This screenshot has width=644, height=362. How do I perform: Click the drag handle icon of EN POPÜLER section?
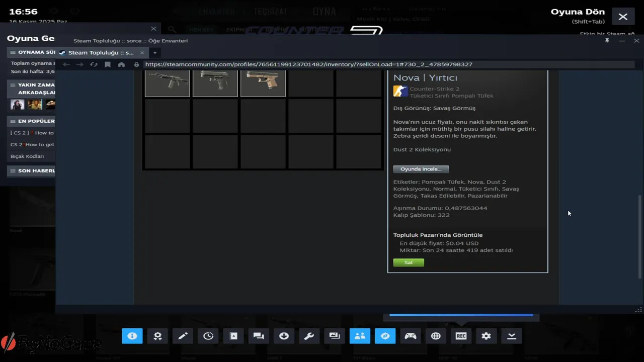coord(13,121)
